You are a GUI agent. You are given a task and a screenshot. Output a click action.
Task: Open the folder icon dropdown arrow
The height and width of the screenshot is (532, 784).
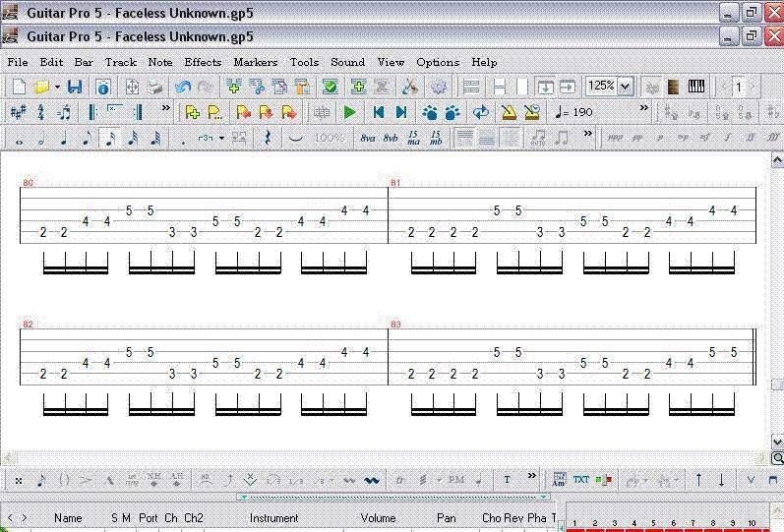pos(57,88)
